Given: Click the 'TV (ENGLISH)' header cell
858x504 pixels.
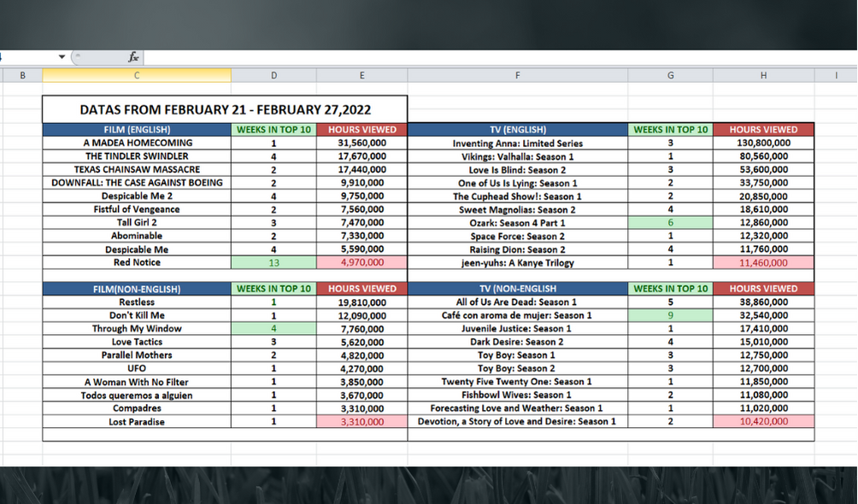Looking at the screenshot, I should pyautogui.click(x=518, y=130).
